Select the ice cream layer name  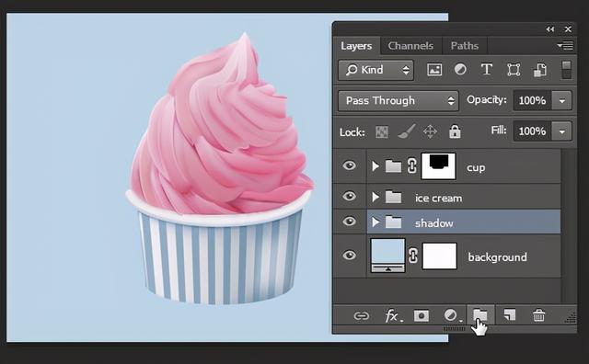pyautogui.click(x=438, y=198)
